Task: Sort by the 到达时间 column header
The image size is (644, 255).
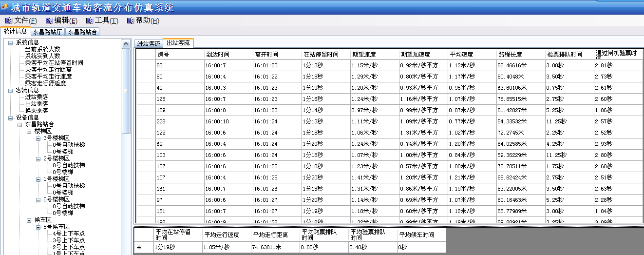Action: pos(217,54)
